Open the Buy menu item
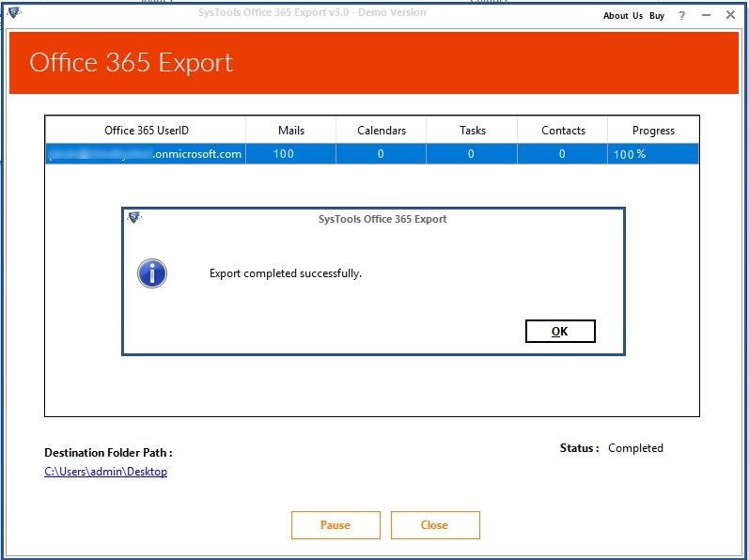The image size is (749, 560). coord(657,16)
